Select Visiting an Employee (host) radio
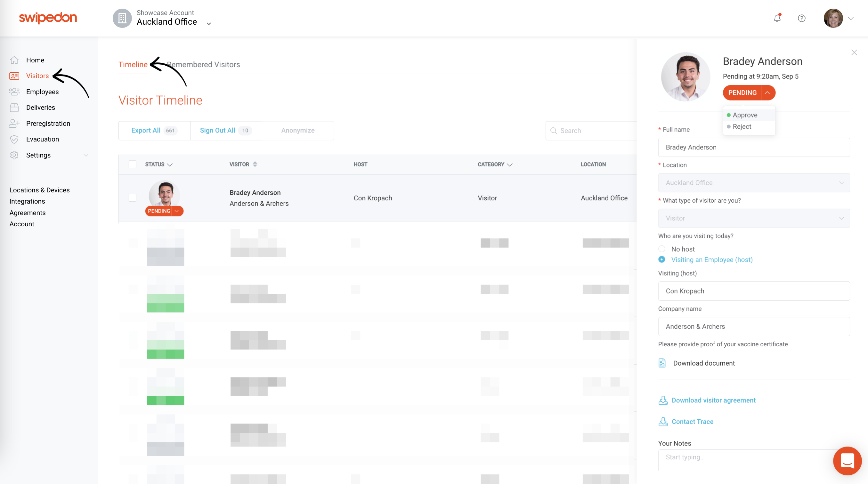868x484 pixels. pos(661,259)
